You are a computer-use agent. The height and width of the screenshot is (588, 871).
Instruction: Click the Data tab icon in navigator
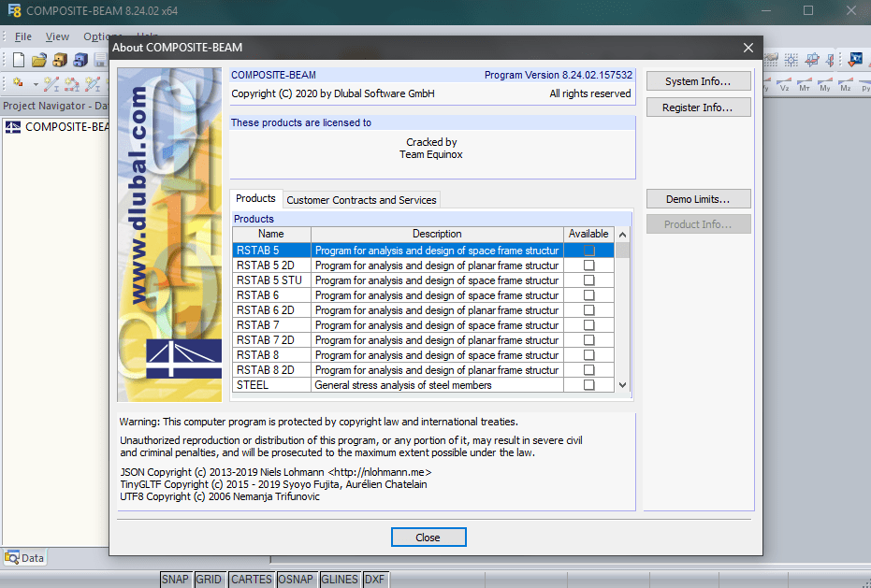tap(11, 557)
